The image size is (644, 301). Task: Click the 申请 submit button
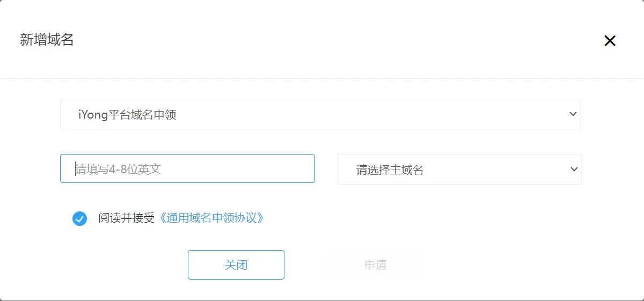coord(375,265)
